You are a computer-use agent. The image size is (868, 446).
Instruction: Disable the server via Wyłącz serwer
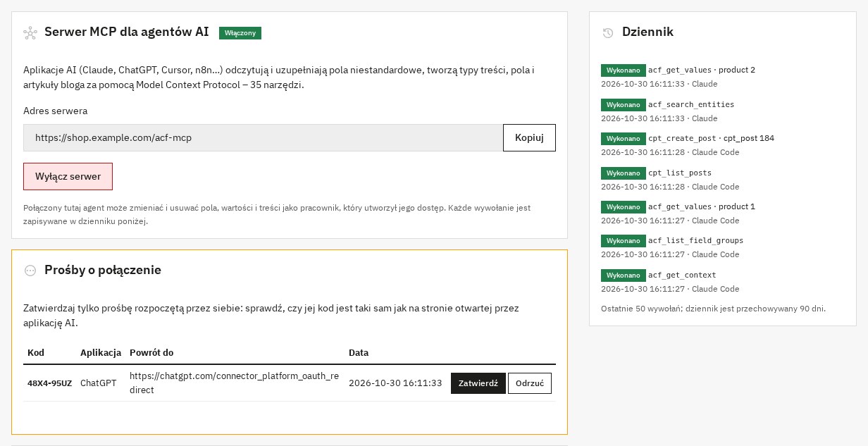(x=68, y=176)
